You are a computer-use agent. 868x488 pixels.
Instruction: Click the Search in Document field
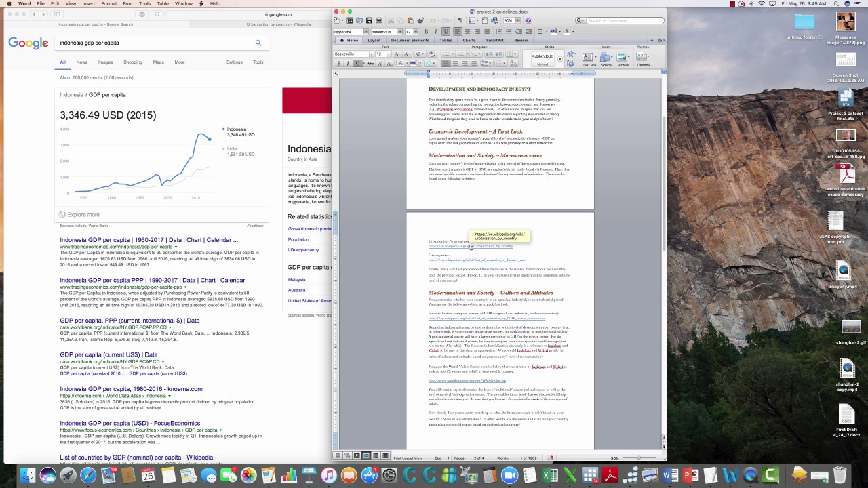[x=625, y=20]
